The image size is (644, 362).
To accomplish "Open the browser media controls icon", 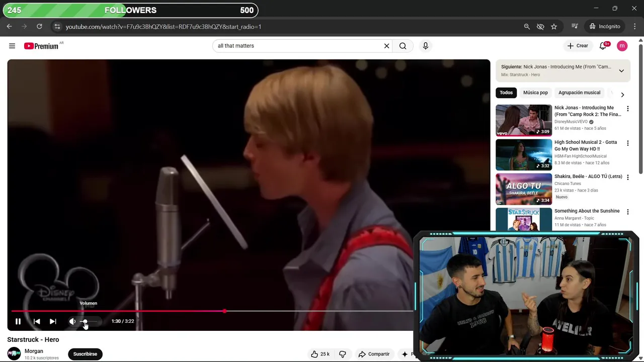I will coord(575,27).
